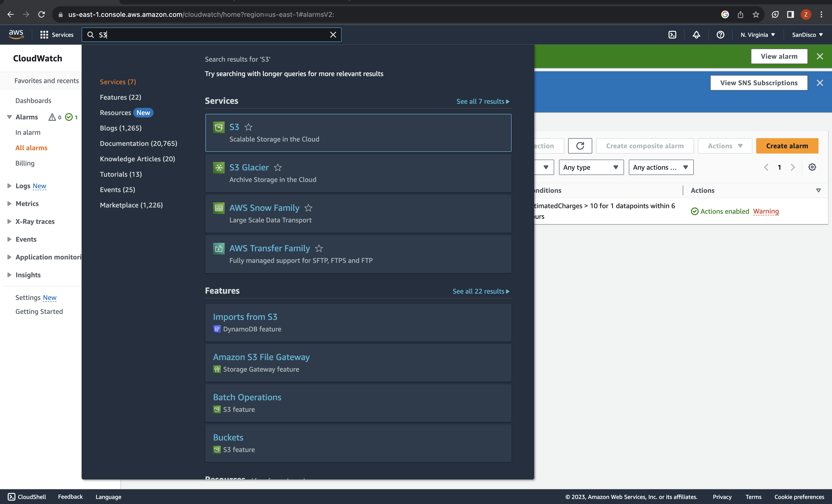Open alarm table settings gear icon
Viewport: 832px width, 504px height.
(x=812, y=167)
